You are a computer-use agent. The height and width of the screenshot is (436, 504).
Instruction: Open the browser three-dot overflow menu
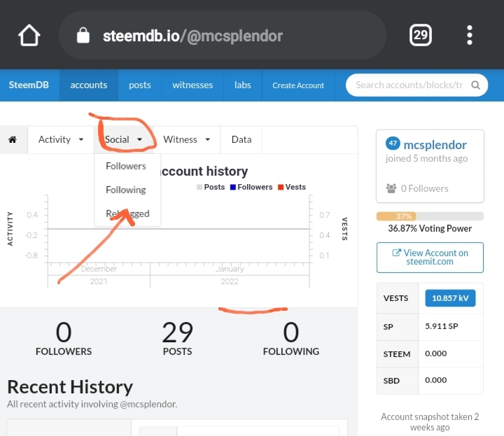(469, 35)
